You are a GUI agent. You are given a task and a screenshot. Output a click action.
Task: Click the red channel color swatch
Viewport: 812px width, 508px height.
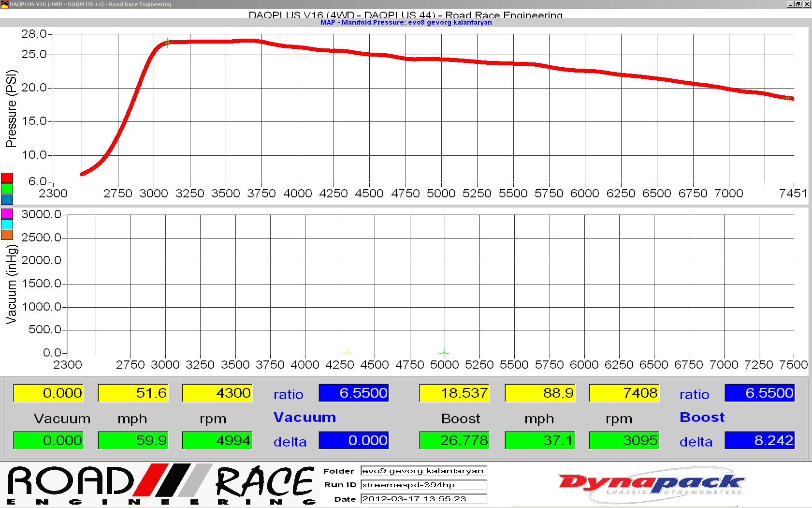(x=7, y=178)
